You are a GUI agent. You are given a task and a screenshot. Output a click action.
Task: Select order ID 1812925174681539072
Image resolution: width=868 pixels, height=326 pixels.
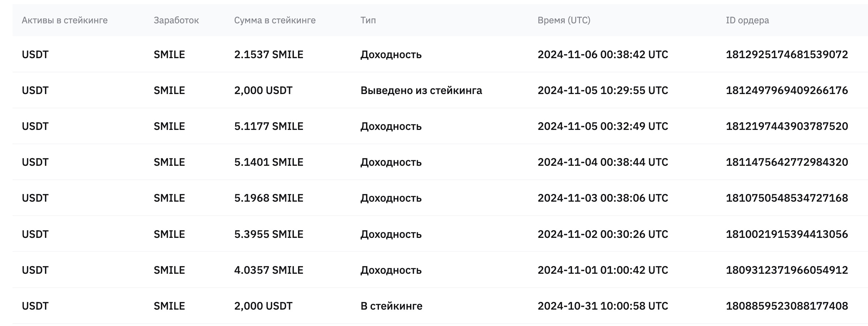click(787, 54)
